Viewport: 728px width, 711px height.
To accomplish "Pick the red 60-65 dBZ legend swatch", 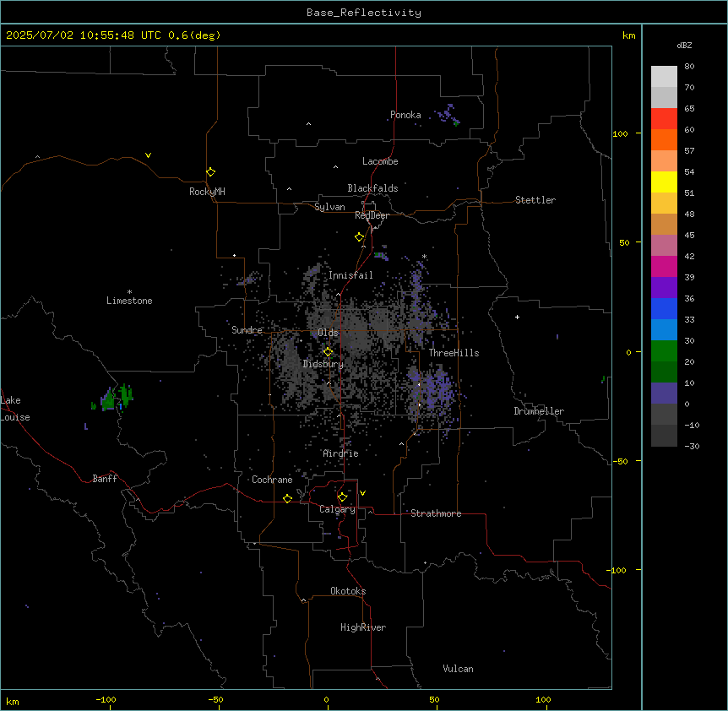I will [664, 119].
